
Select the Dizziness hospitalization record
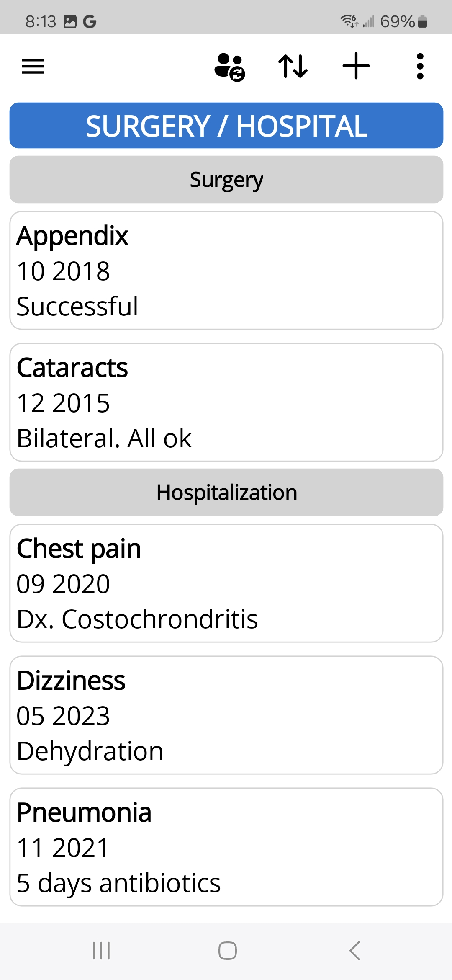pos(226,715)
